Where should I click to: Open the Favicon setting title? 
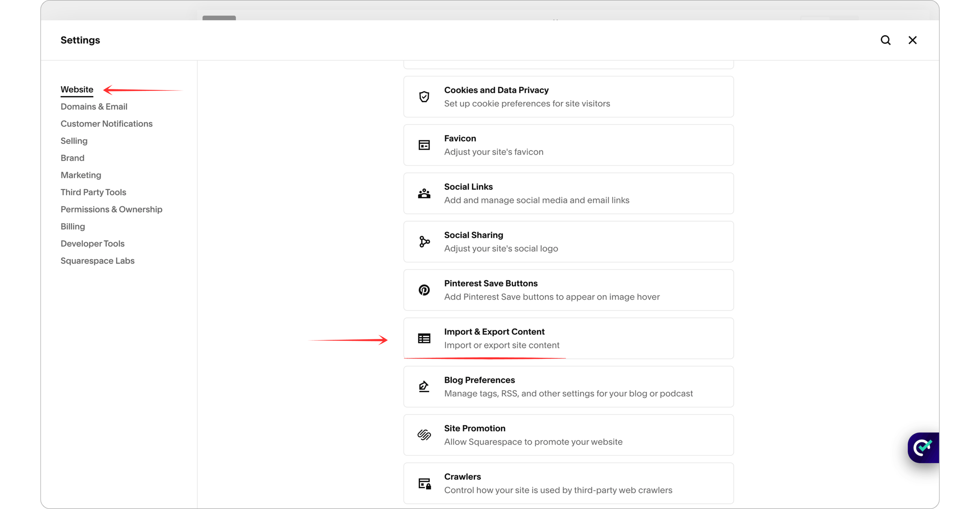click(x=460, y=138)
